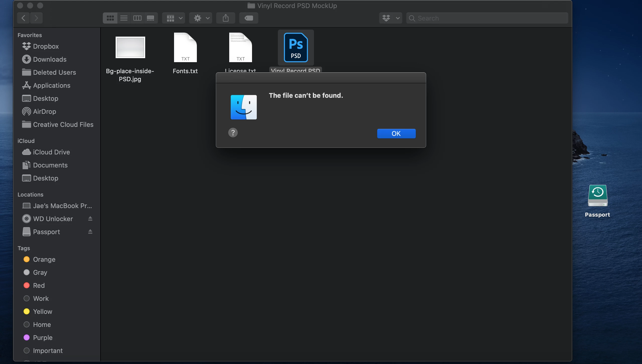
Task: Eject the WD Unlocker volume
Action: pos(90,219)
